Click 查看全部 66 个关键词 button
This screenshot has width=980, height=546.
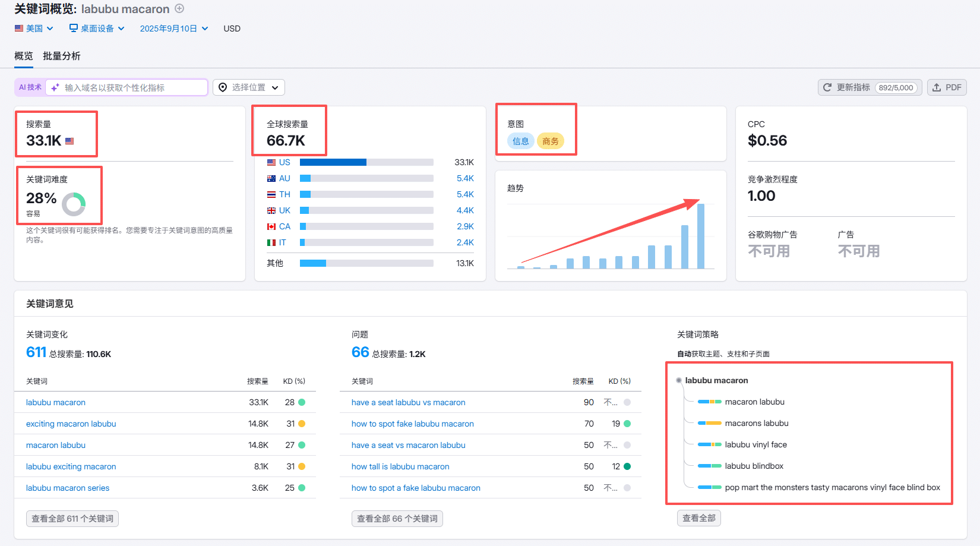tap(397, 519)
